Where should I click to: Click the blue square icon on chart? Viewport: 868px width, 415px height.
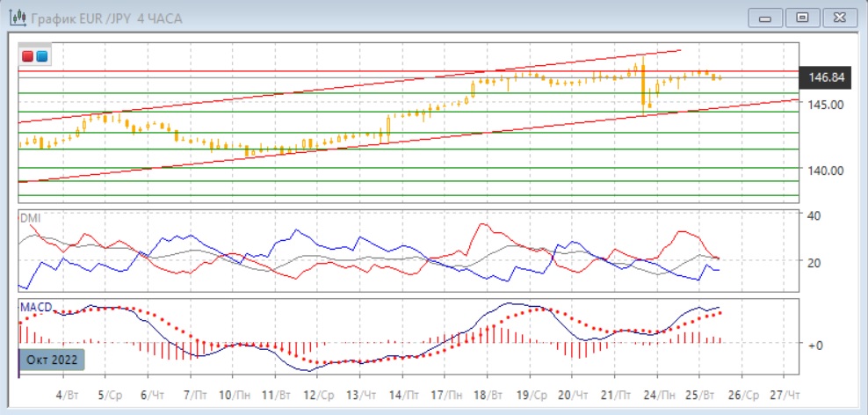pyautogui.click(x=41, y=56)
